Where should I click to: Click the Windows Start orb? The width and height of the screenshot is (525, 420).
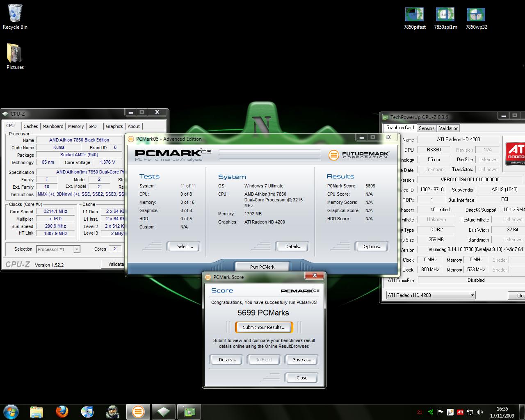pos(11,411)
